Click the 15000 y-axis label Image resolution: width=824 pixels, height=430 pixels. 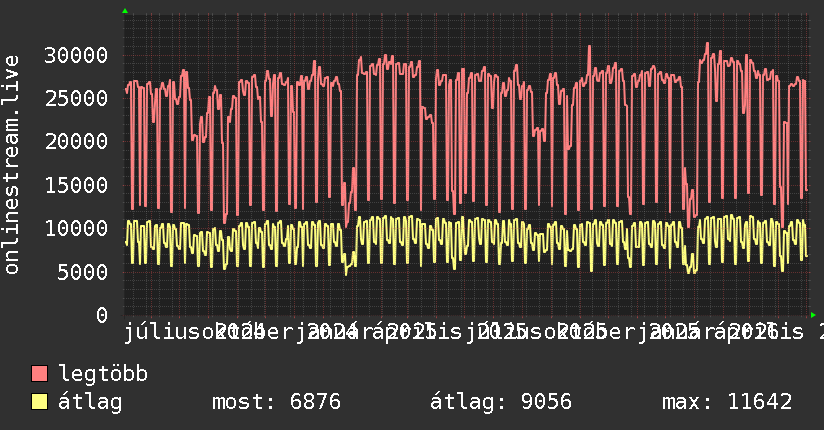pos(76,185)
